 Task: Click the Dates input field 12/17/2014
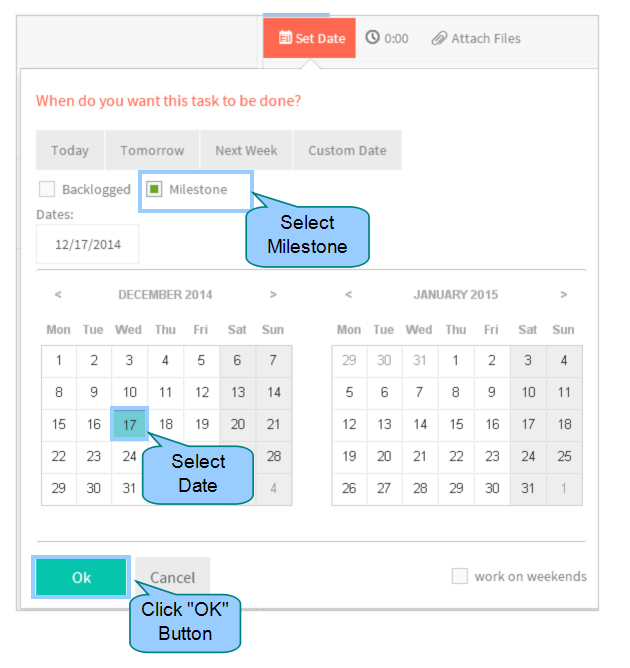(x=87, y=244)
